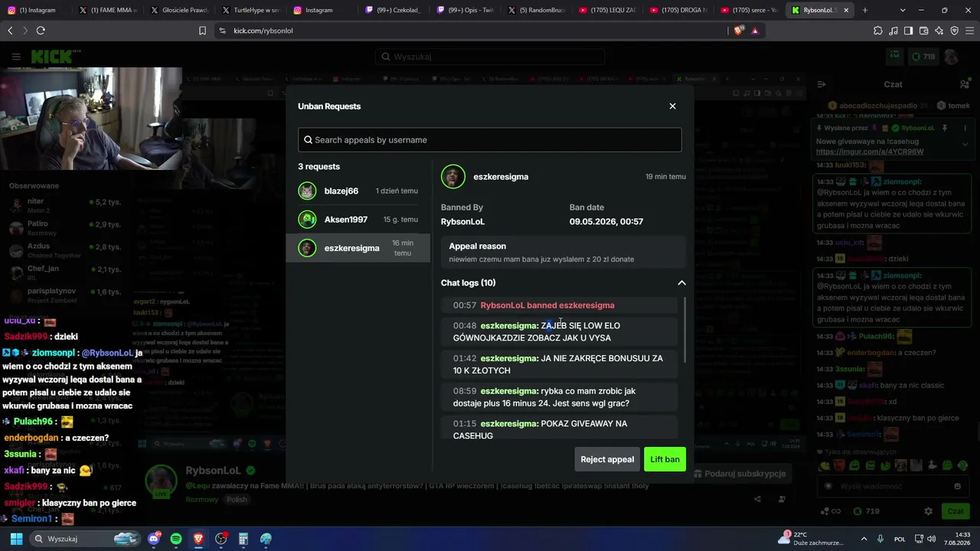Collapse the Czat panel with arrow icon
This screenshot has height=551, width=980.
tap(820, 84)
